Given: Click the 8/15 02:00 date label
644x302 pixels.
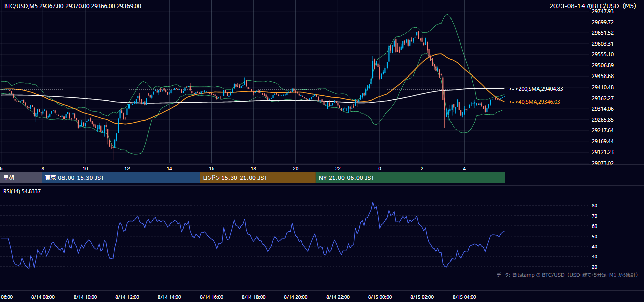Looking at the screenshot, I should coord(422,297).
